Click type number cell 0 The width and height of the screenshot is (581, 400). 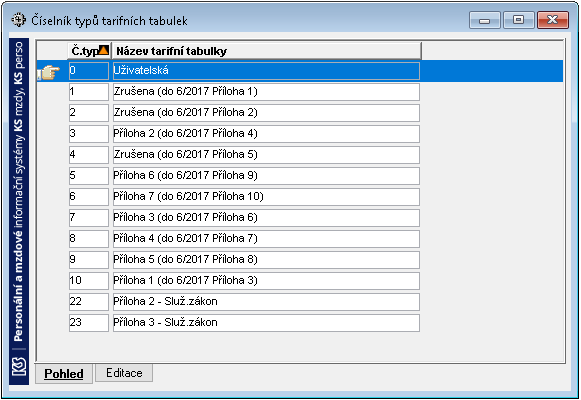89,71
